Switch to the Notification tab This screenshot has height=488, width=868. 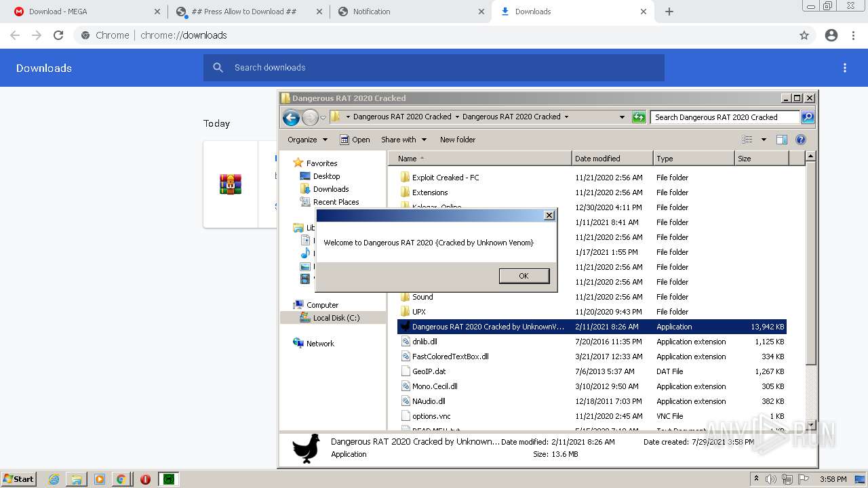410,12
